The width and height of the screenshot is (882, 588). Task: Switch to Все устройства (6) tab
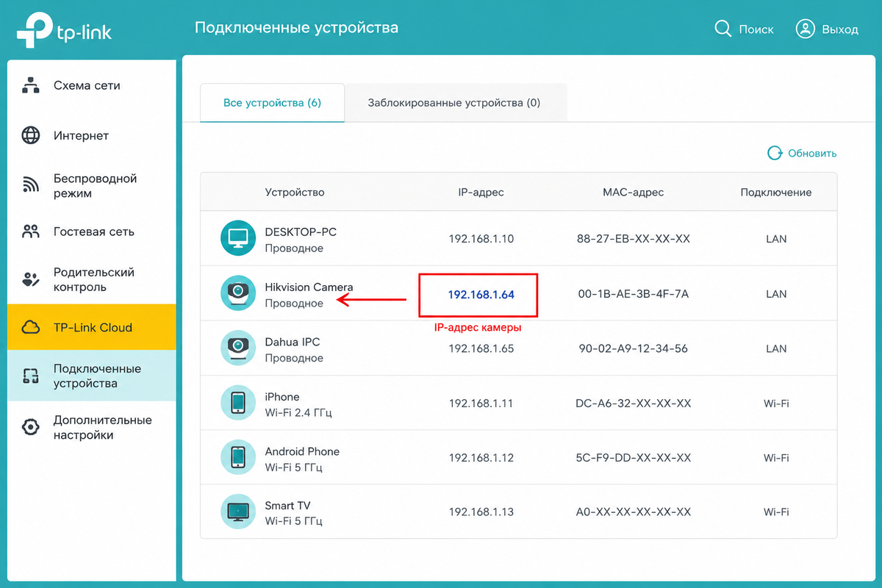click(x=273, y=103)
